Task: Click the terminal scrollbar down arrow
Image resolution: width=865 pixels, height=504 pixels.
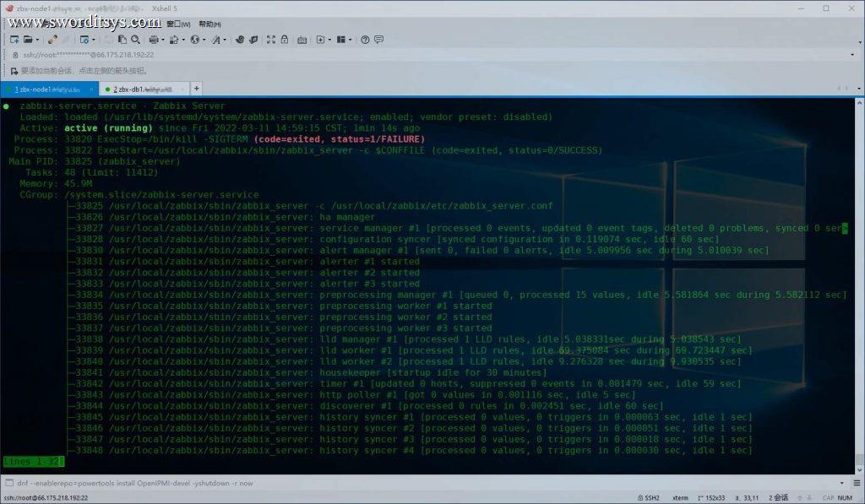Action: [859, 470]
